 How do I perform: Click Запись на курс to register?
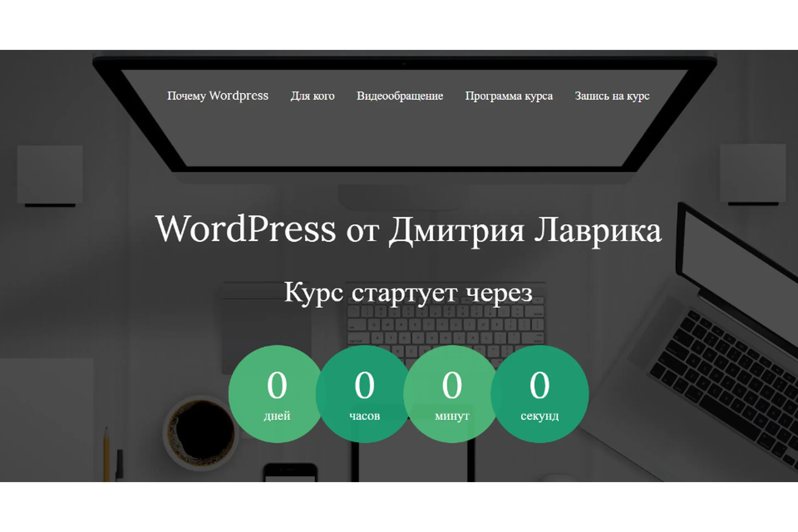click(x=613, y=96)
